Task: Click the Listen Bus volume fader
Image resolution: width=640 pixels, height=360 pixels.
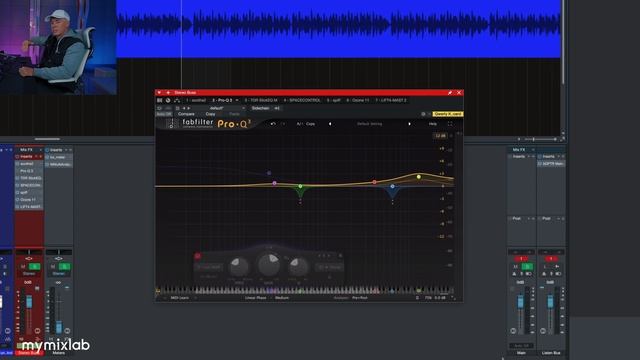Action: (x=550, y=302)
